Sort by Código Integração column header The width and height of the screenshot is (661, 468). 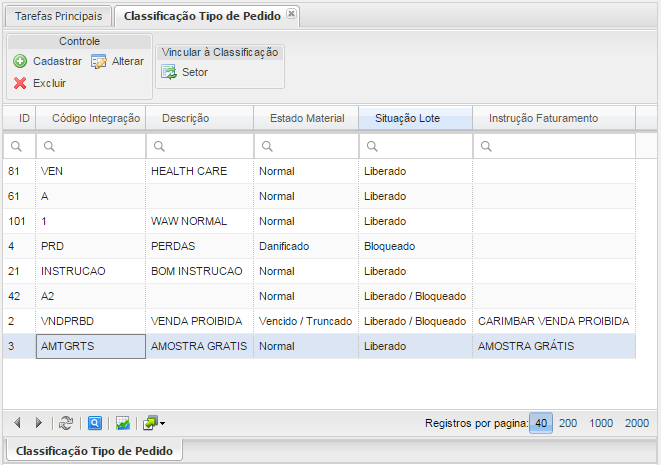(x=91, y=118)
